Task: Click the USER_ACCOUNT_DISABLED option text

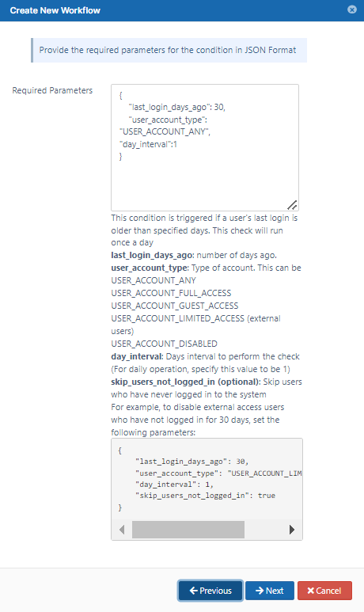Action: [x=165, y=344]
